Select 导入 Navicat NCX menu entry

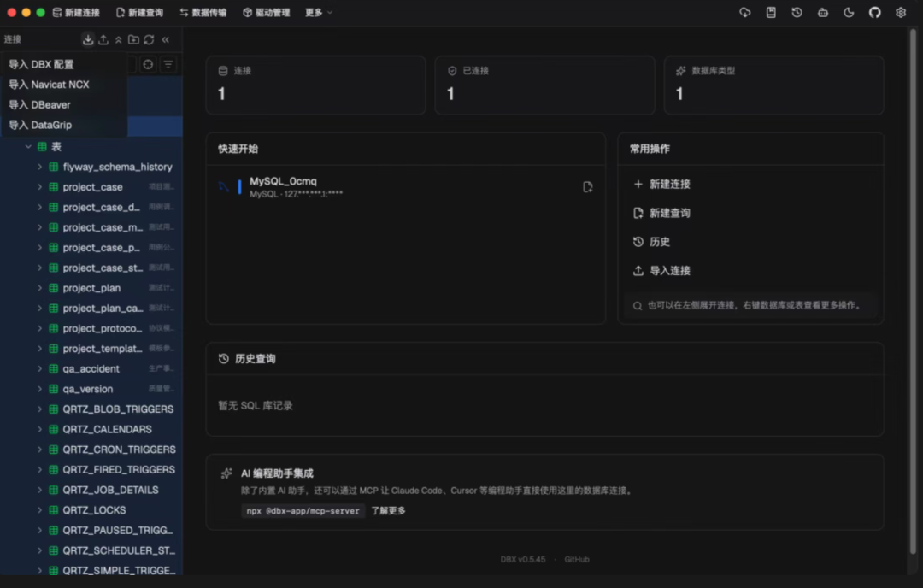tap(63, 85)
